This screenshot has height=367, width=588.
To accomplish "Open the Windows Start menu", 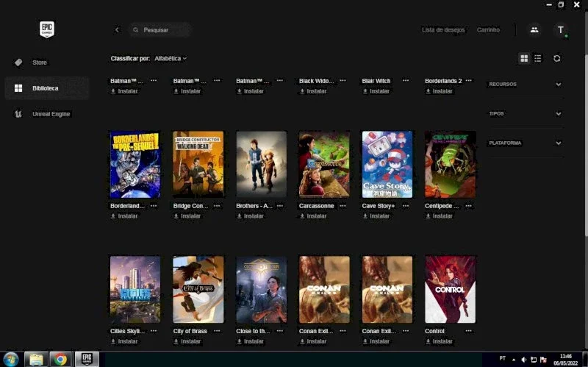I will click(10, 360).
